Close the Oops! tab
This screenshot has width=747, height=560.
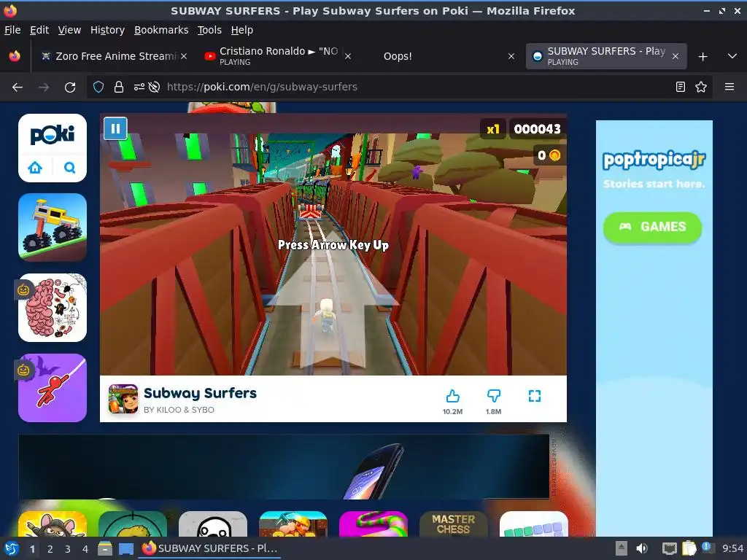pos(511,56)
